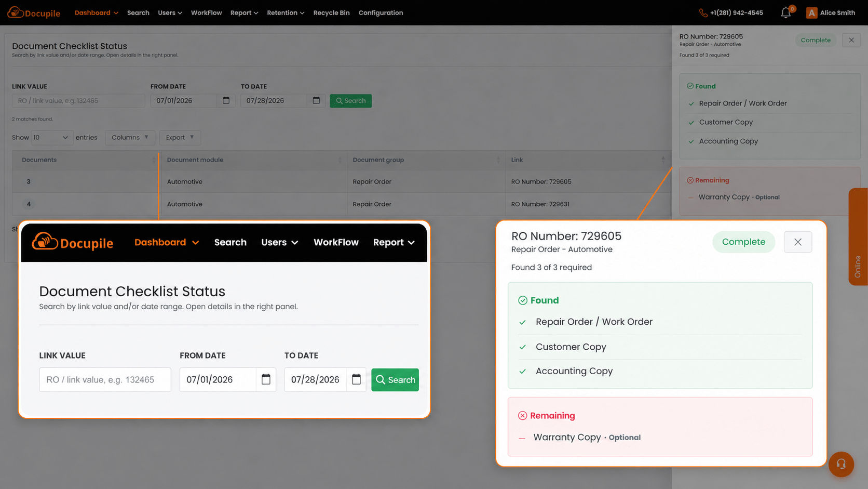Click the Complete status badge in the top-right panel

tap(815, 40)
